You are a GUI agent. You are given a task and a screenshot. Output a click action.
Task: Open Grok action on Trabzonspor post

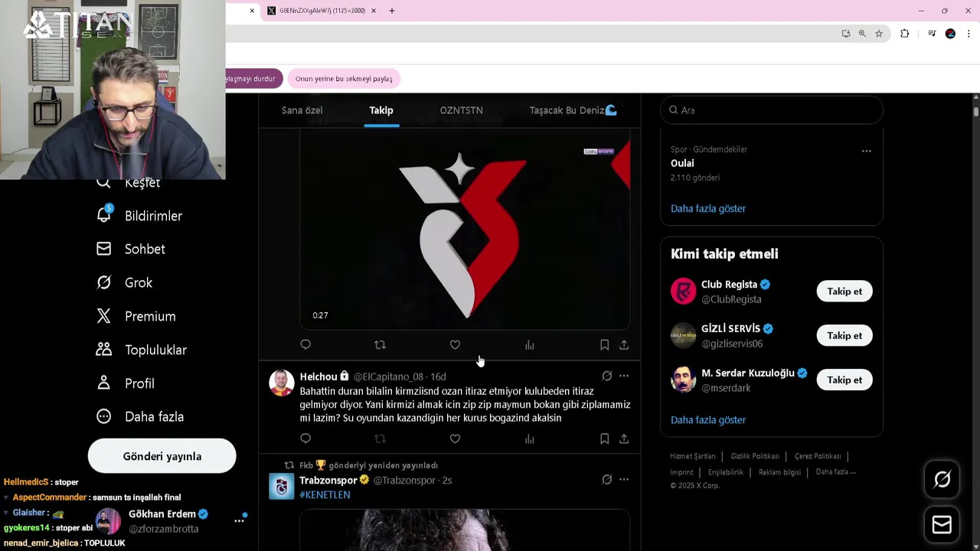[x=606, y=480]
